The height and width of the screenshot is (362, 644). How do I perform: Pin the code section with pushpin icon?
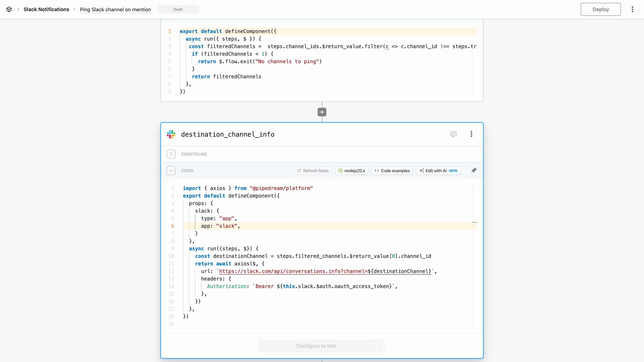(474, 170)
